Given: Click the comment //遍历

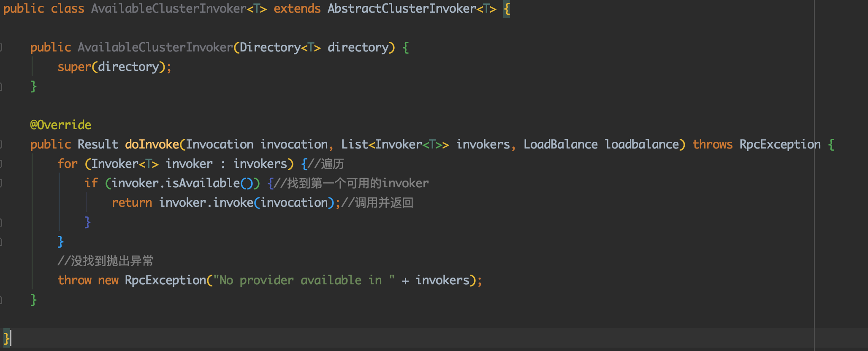Looking at the screenshot, I should [x=326, y=164].
